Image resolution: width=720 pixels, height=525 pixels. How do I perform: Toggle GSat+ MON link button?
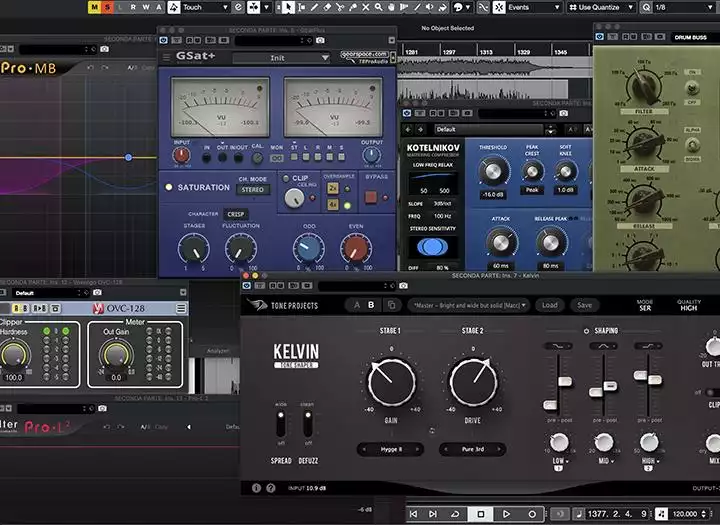pyautogui.click(x=277, y=158)
